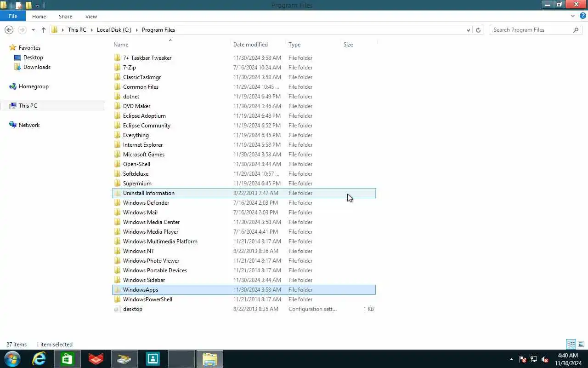Viewport: 588px width, 368px height.
Task: Open the Customize Quick Access Toolbar dropdown
Action: click(x=38, y=6)
